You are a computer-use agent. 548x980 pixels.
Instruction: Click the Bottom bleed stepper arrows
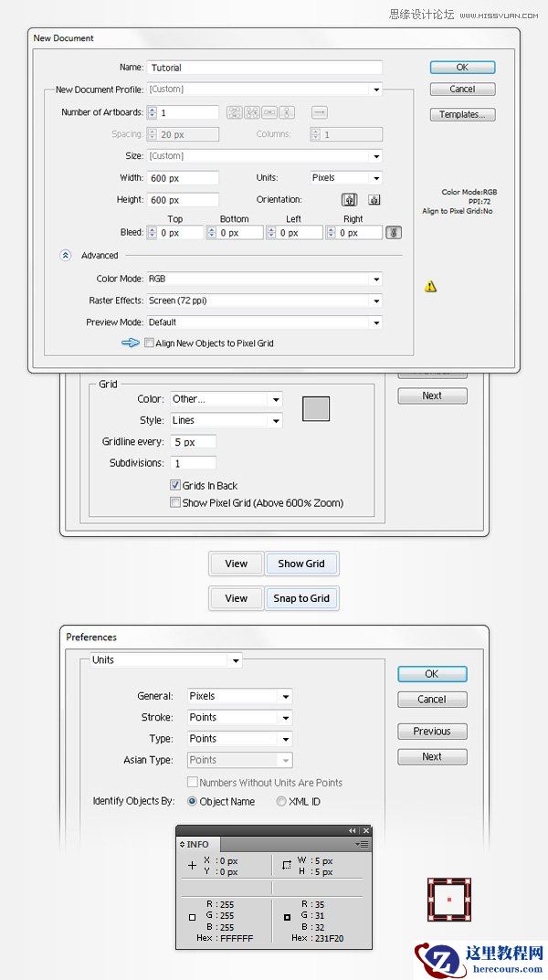coord(212,233)
